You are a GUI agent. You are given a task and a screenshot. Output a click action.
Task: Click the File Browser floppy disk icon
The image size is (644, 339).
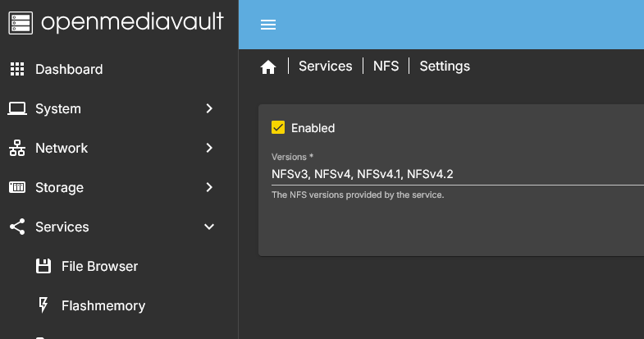click(43, 266)
